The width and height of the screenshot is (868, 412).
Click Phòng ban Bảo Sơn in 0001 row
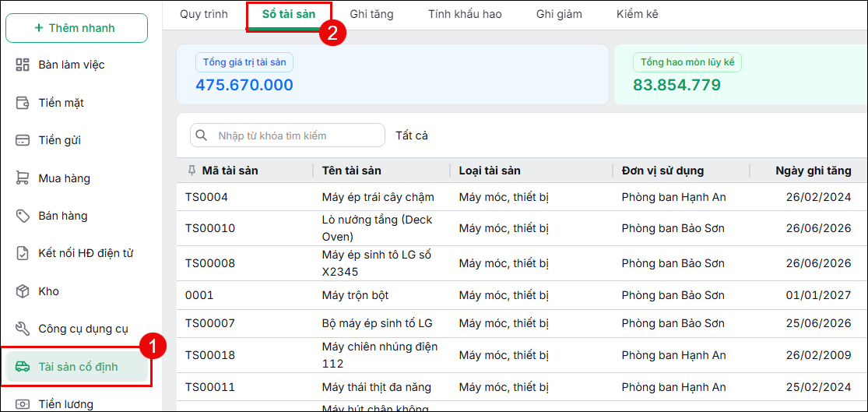pyautogui.click(x=673, y=295)
